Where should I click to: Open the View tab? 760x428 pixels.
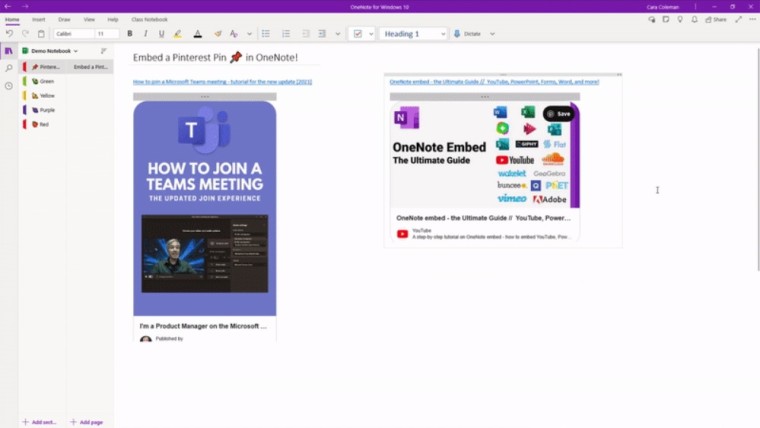[89, 19]
